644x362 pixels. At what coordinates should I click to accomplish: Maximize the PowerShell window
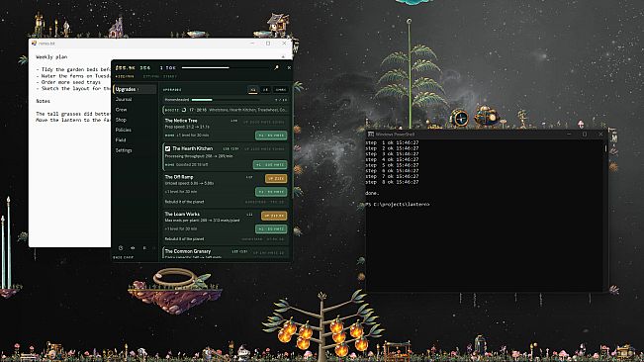585,135
